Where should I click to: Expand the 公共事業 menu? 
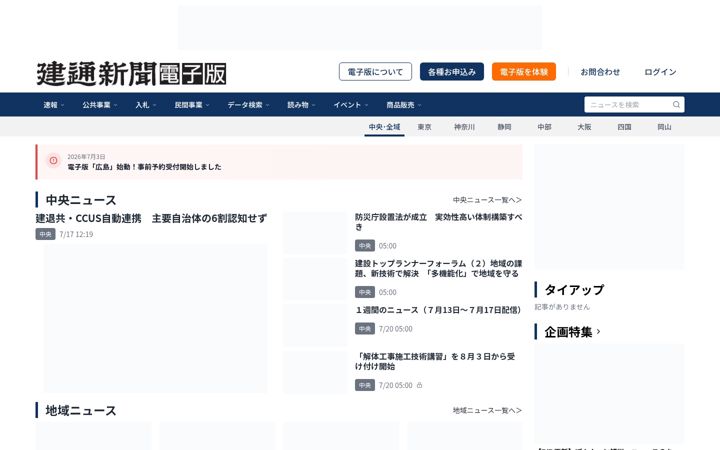pyautogui.click(x=100, y=105)
